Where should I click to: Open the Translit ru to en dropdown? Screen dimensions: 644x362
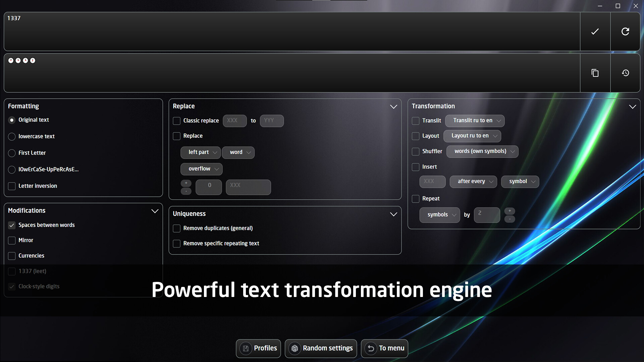475,121
